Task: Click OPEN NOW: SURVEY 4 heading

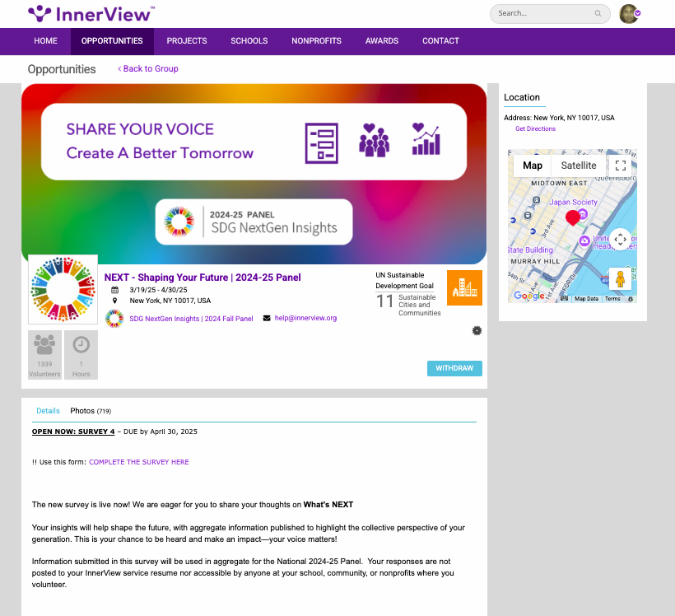Action: pyautogui.click(x=73, y=432)
